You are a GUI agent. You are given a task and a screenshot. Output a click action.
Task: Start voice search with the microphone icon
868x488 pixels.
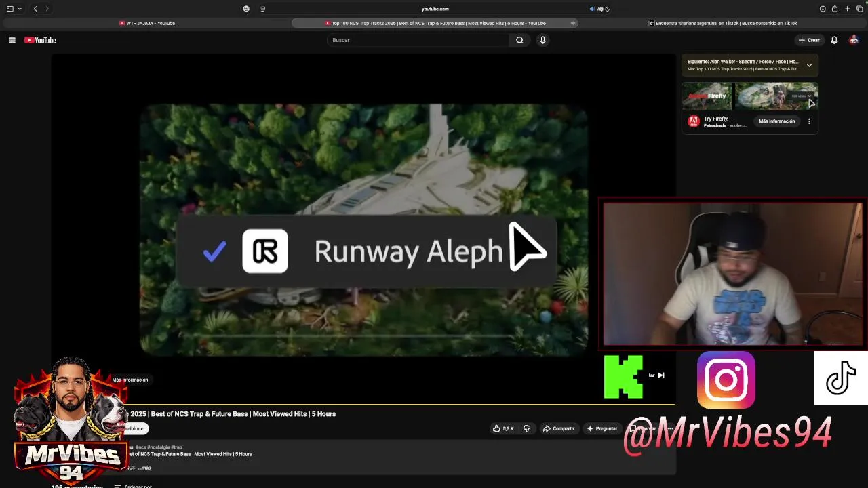tap(542, 40)
